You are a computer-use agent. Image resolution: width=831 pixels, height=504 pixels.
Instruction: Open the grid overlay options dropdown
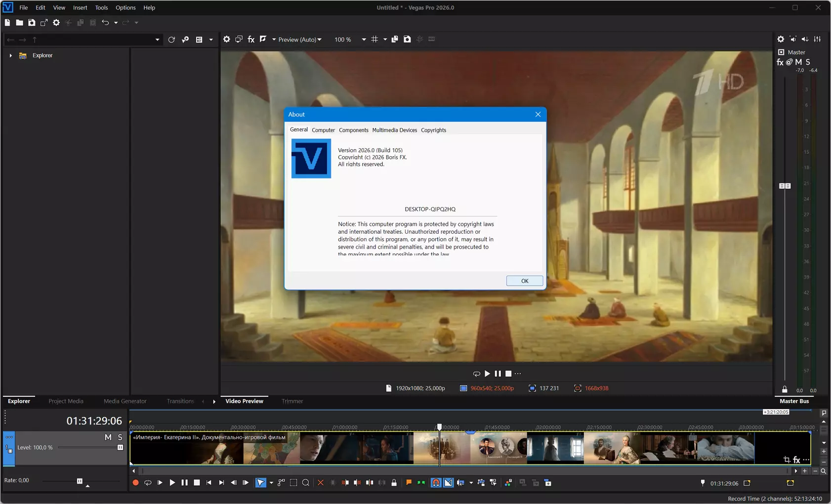pos(385,40)
